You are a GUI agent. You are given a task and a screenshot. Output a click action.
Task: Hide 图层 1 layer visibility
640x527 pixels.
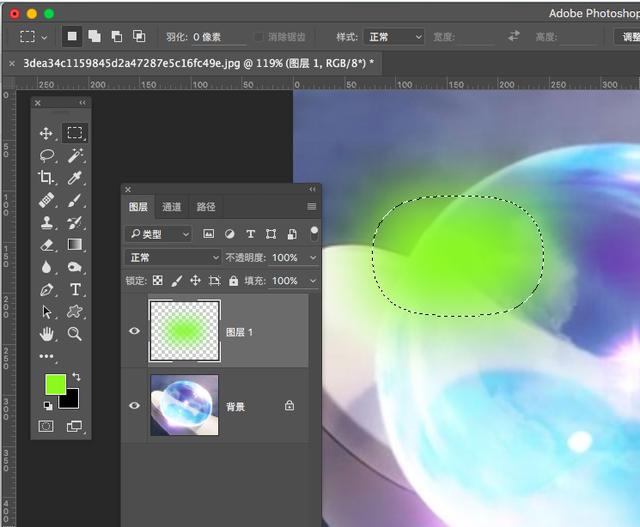(134, 331)
